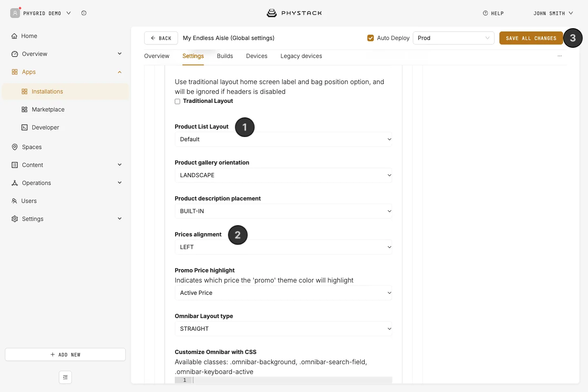Expand the Overview sidebar section

pos(120,53)
